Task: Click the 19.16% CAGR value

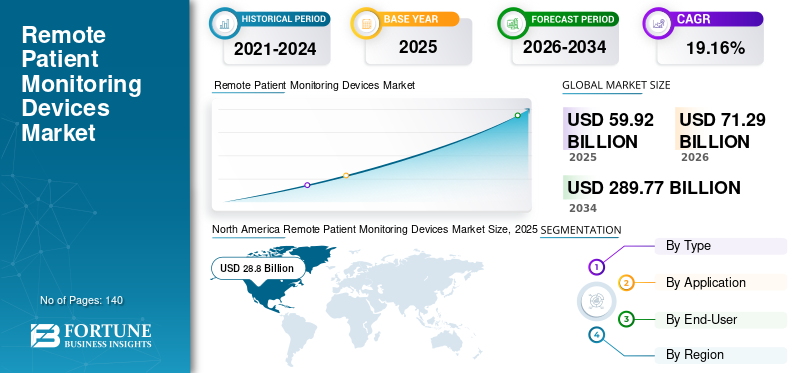Action: [x=715, y=48]
